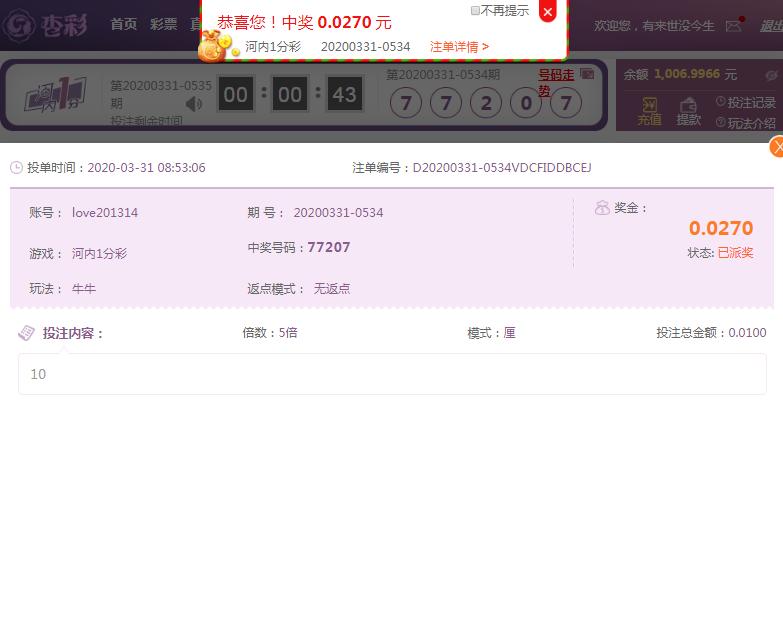Mute the countdown sound speaker icon
Screen dimensions: 783x623
(x=194, y=104)
